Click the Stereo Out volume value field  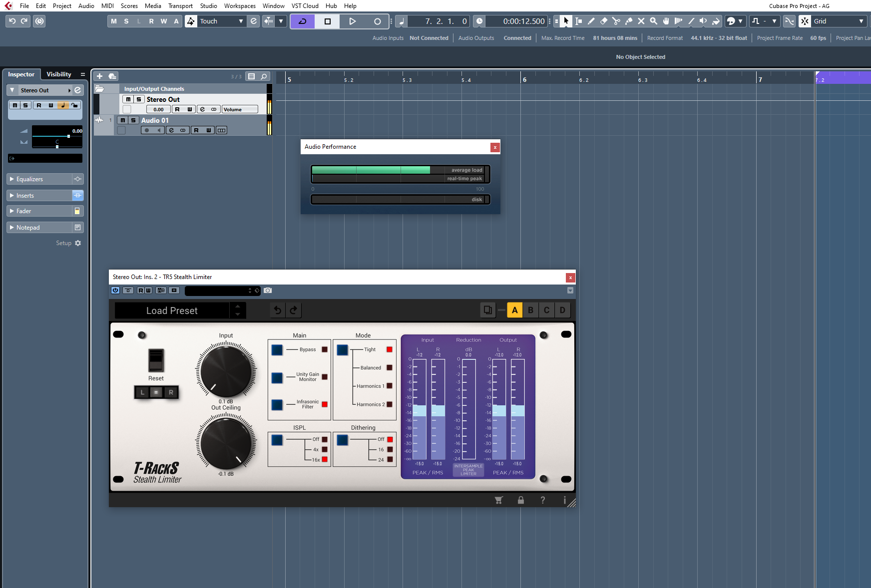tap(158, 109)
